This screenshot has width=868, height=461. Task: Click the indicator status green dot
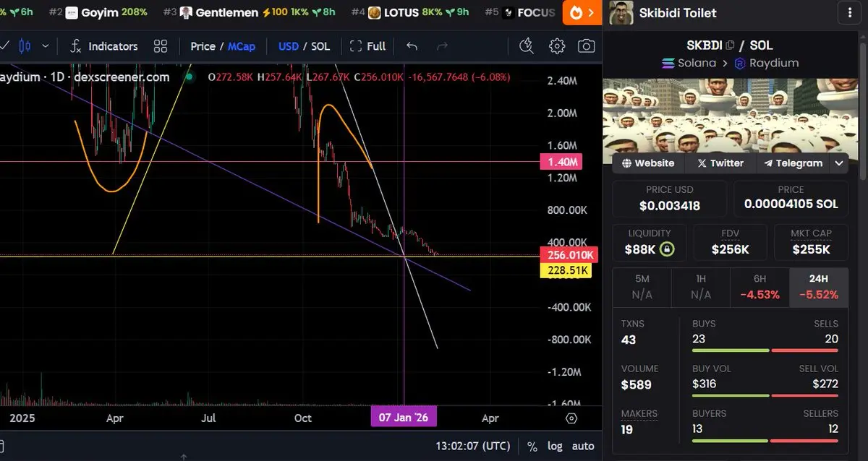click(x=189, y=77)
